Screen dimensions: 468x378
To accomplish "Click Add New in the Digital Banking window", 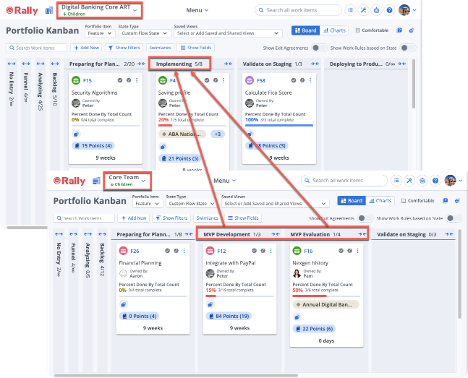I will (87, 48).
